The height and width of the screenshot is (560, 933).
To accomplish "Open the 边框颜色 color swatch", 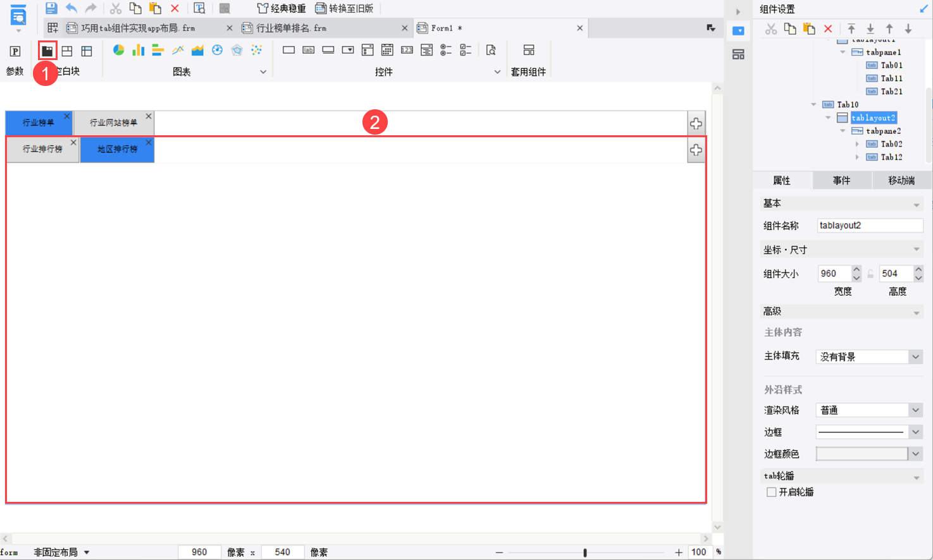I will click(x=862, y=454).
